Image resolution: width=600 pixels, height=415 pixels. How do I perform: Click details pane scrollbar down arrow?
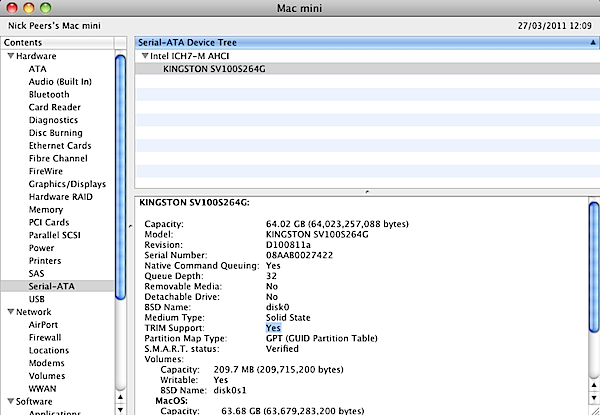594,397
